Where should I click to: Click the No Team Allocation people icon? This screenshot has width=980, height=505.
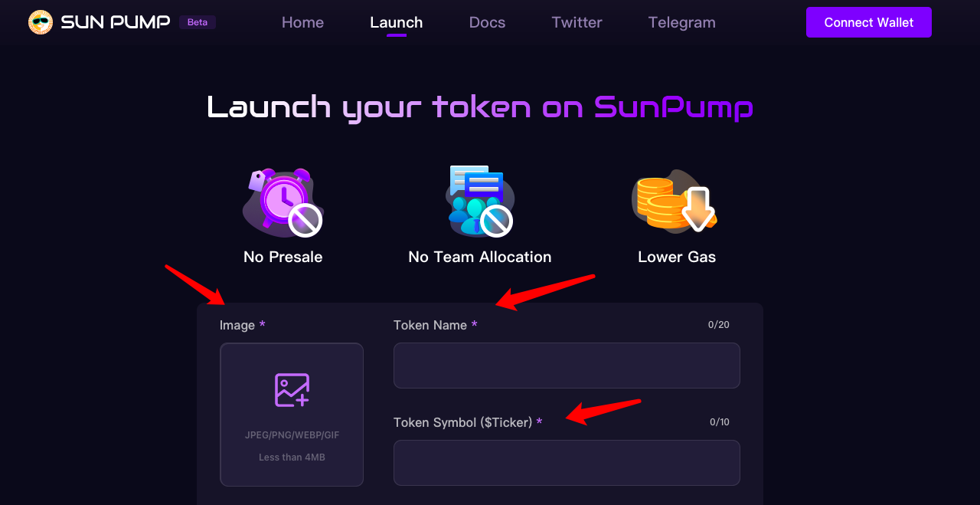click(x=479, y=201)
